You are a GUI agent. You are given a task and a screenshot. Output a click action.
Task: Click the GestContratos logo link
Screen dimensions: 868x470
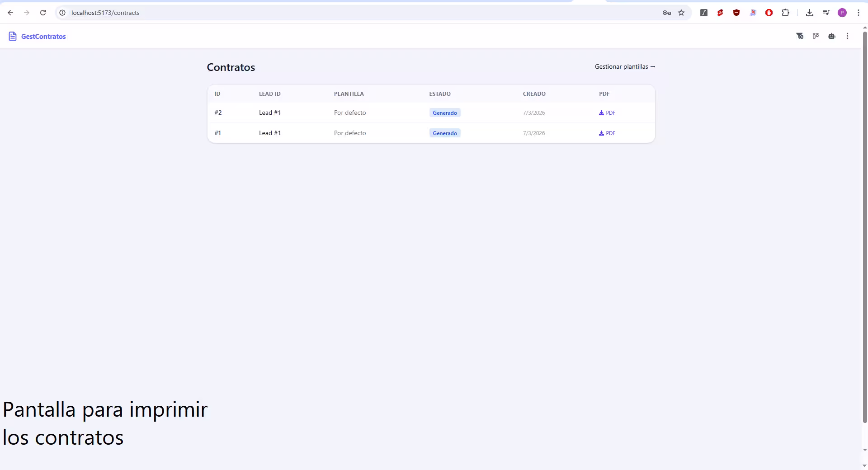point(37,36)
